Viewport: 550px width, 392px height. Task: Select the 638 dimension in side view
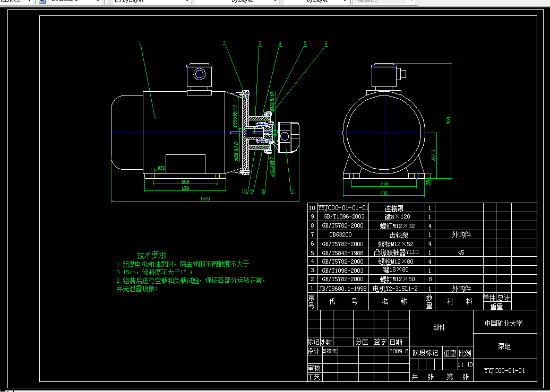pyautogui.click(x=185, y=188)
